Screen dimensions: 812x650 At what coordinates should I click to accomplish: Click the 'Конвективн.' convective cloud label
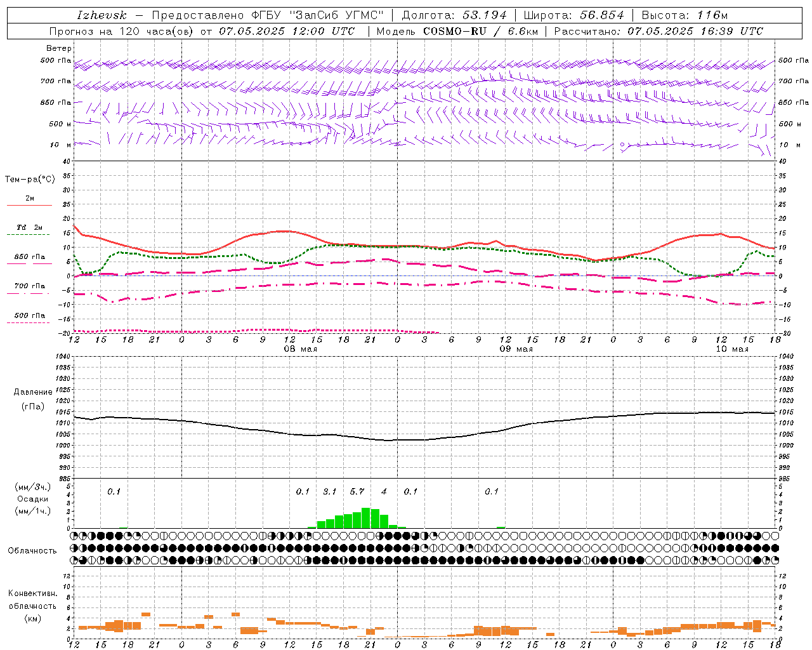click(32, 594)
